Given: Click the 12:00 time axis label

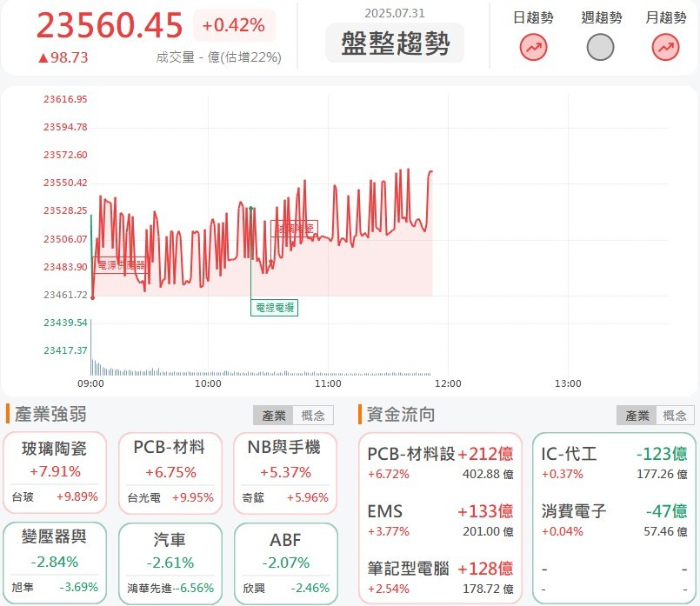Looking at the screenshot, I should coord(448,383).
